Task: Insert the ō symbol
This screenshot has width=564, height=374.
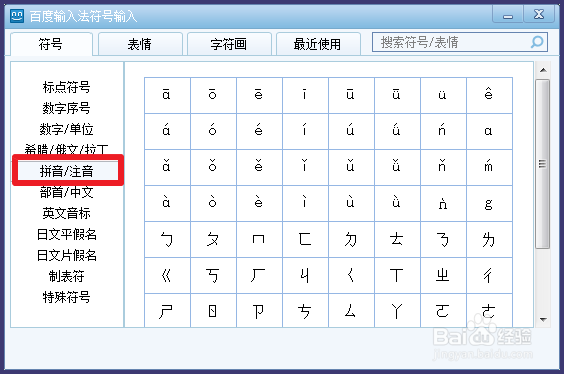Action: (213, 95)
